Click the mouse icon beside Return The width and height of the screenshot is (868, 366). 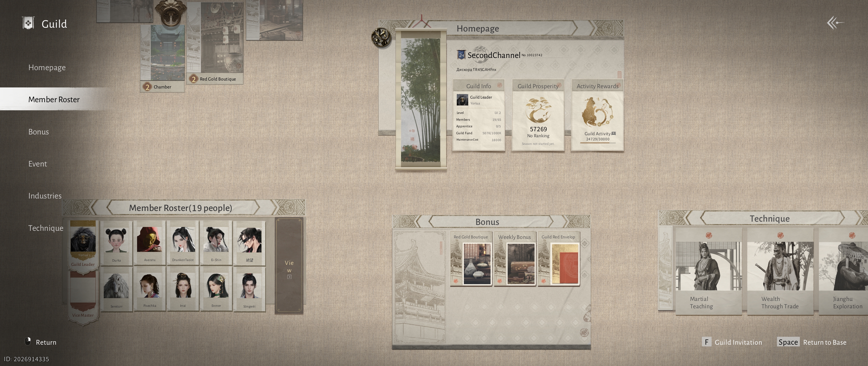tap(28, 341)
